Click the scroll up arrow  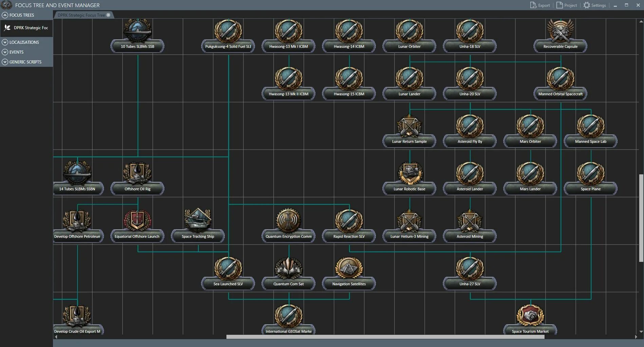[x=641, y=21]
